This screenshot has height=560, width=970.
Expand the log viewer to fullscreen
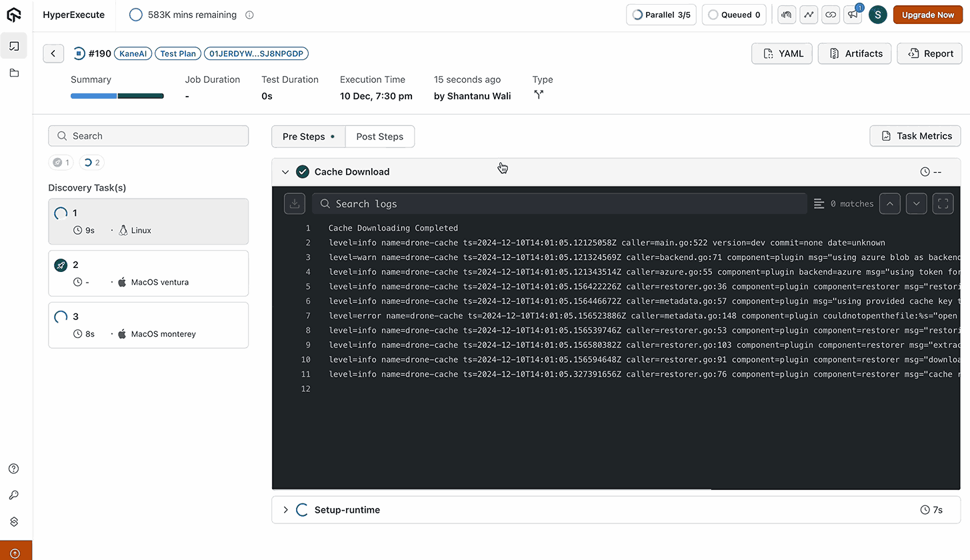point(943,203)
